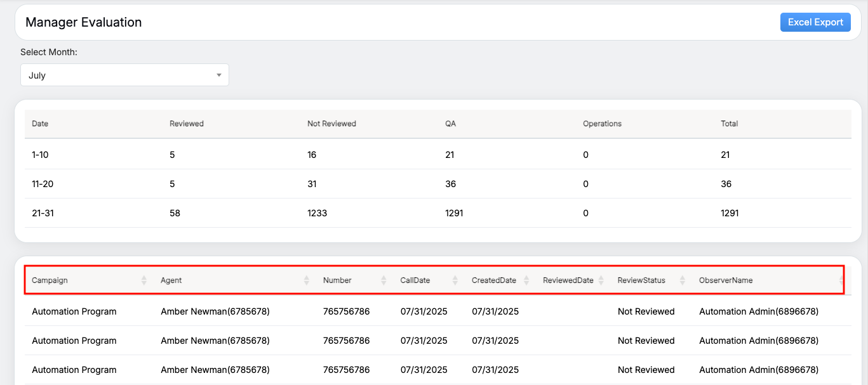Select first Amber Newman(6785678) agent cell
The image size is (868, 385).
[x=215, y=311]
